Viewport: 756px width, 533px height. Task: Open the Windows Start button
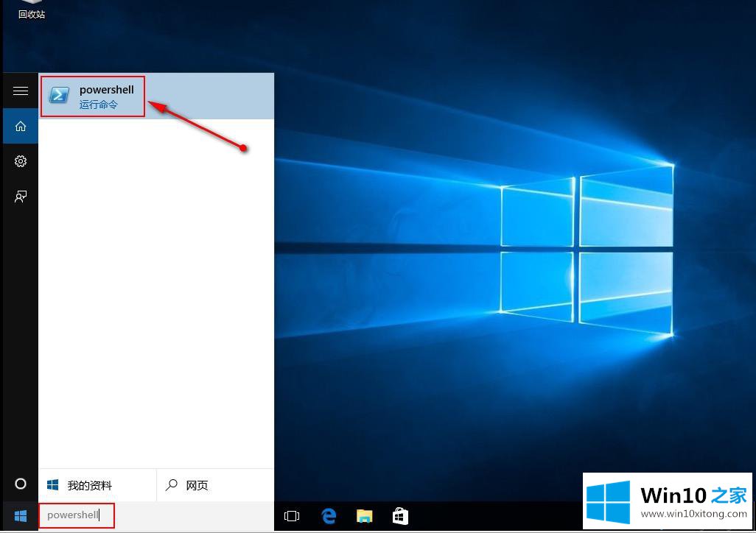(20, 516)
